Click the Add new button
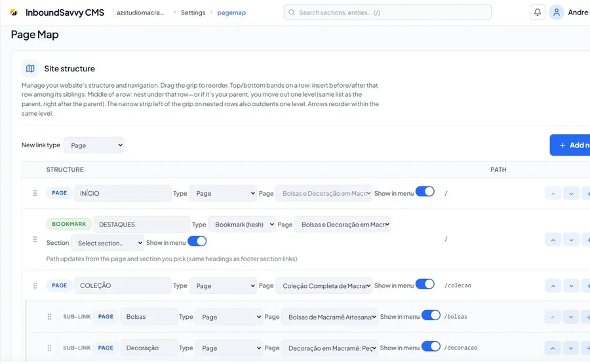Viewport: 590px width, 364px height. pos(570,145)
